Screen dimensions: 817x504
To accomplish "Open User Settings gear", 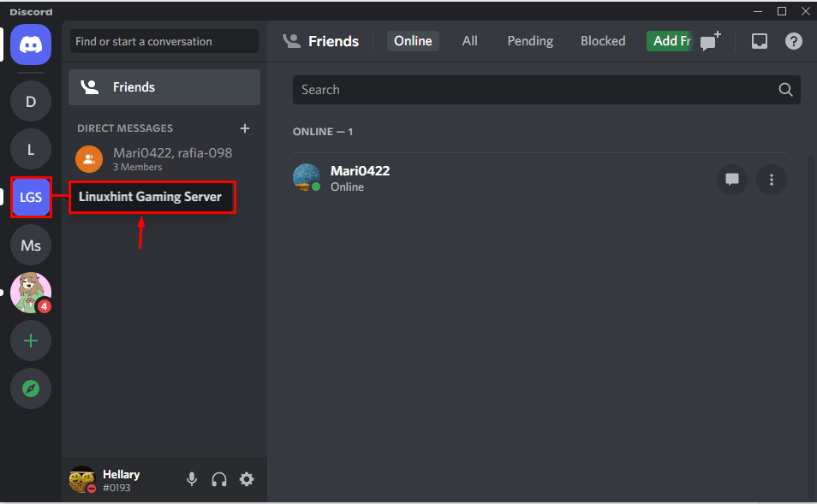I will (247, 479).
